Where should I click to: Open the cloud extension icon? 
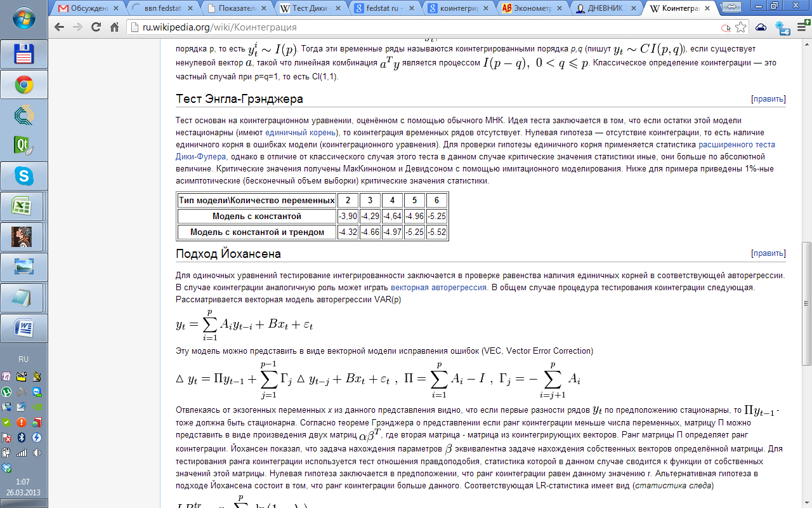pyautogui.click(x=761, y=28)
